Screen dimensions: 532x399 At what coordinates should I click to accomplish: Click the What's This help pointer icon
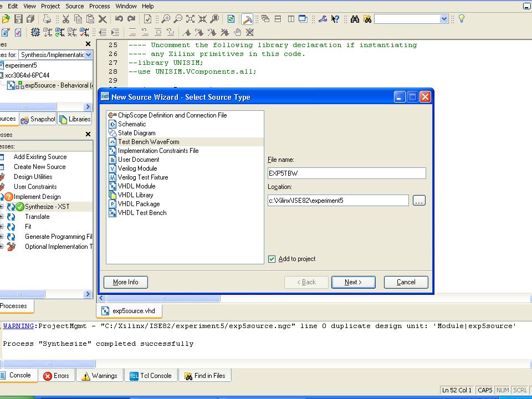click(335, 19)
